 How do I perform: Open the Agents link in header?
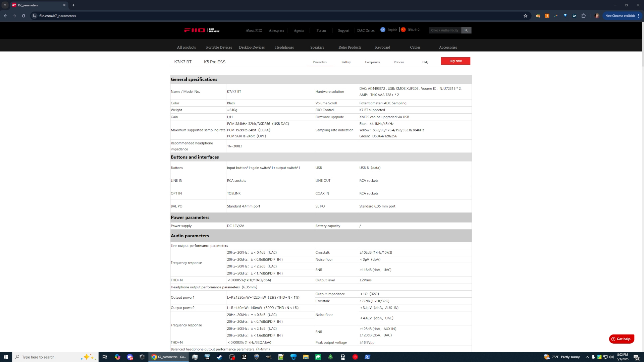pos(299,31)
